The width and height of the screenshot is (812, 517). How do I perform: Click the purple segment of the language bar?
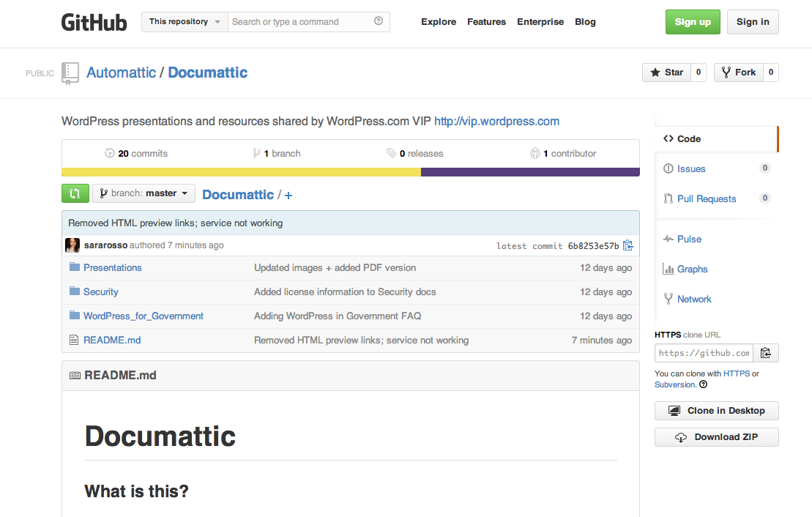[530, 172]
